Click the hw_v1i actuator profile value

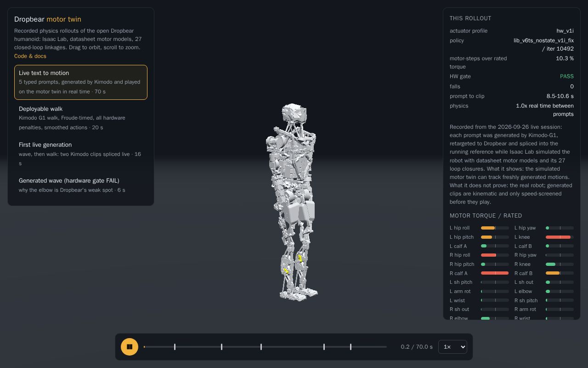[x=565, y=31]
